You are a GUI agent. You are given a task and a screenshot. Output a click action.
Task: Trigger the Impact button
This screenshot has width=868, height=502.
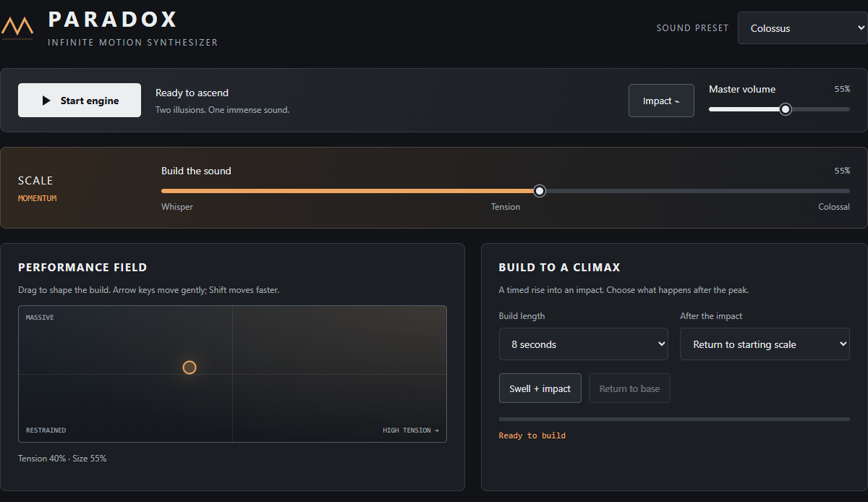click(661, 101)
